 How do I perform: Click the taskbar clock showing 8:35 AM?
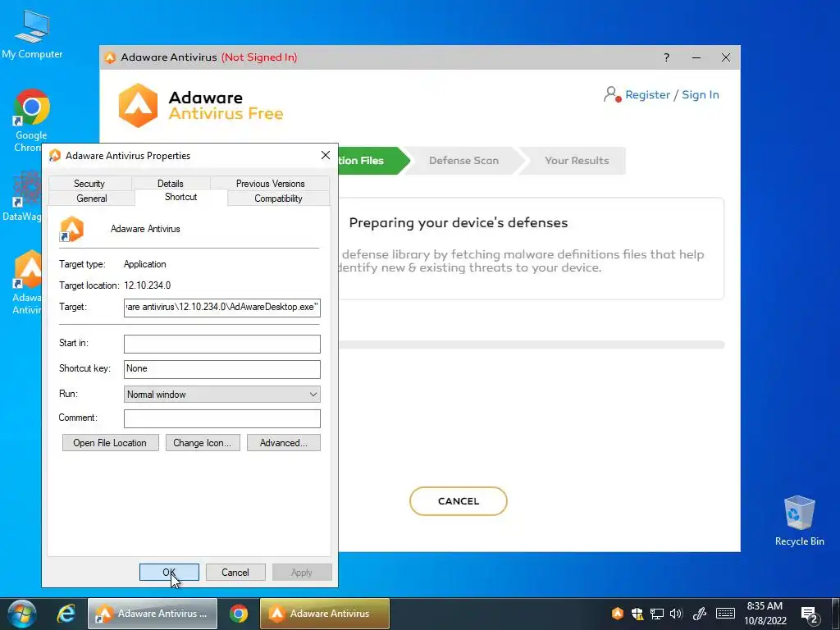765,614
